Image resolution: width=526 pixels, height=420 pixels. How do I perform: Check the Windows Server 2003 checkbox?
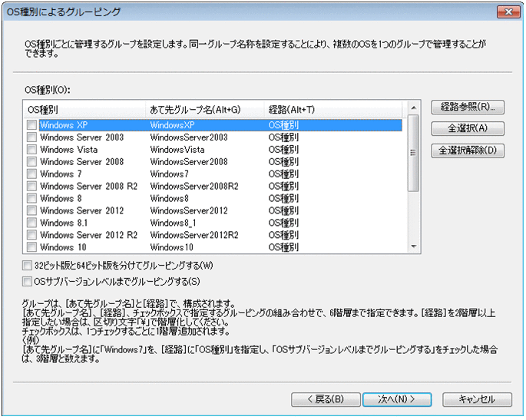[x=32, y=137]
